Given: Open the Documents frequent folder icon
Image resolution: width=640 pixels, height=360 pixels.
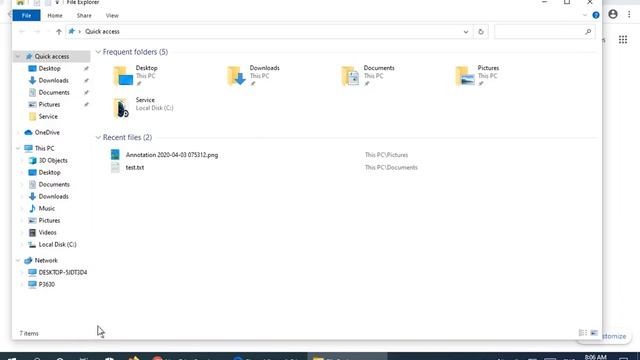Looking at the screenshot, I should click(x=351, y=76).
